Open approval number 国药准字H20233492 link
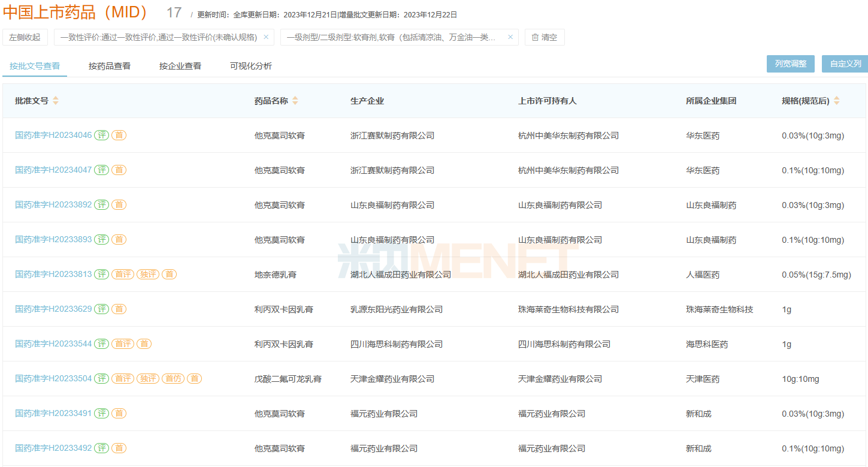The height and width of the screenshot is (467, 868). (53, 448)
